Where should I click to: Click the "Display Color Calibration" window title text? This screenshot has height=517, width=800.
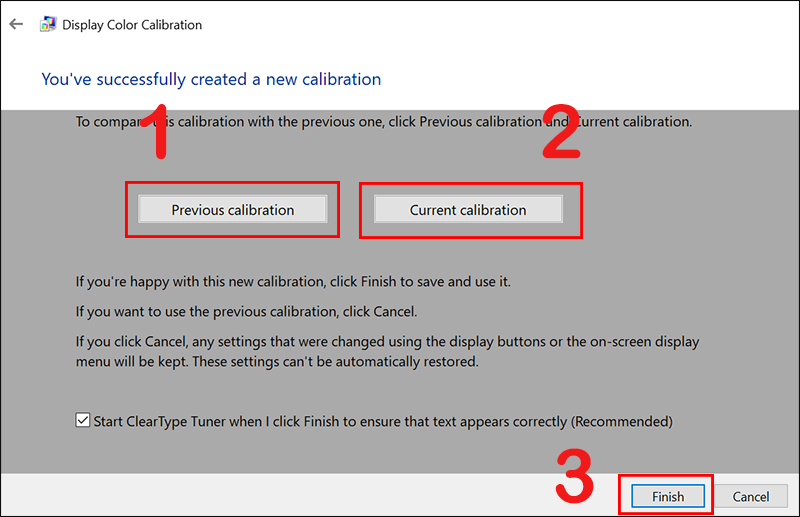tap(132, 24)
